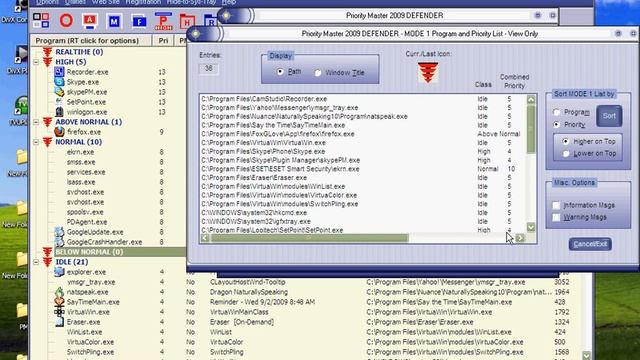This screenshot has height=360, width=640.
Task: Open the Hide-to-Sys-Tray menu
Action: [x=191, y=2]
